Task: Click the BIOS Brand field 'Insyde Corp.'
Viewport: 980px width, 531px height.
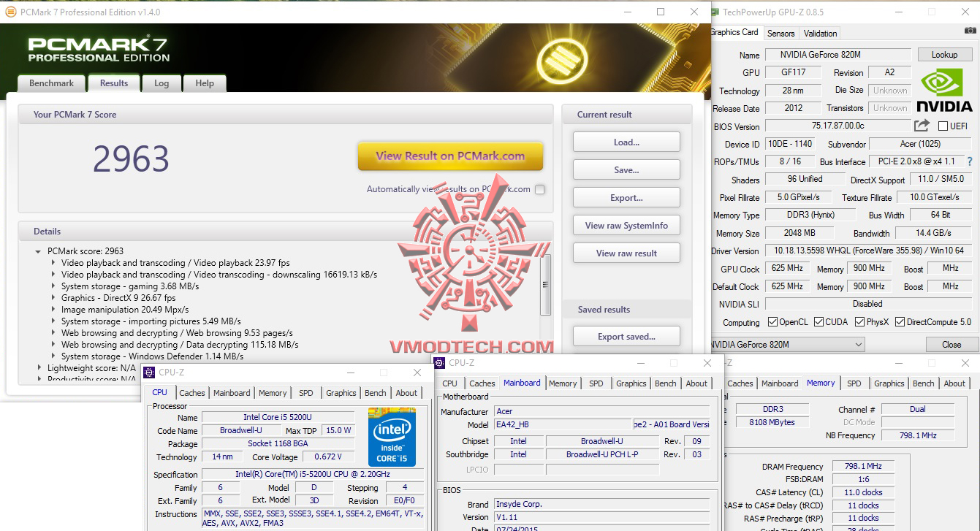Action: (x=601, y=504)
